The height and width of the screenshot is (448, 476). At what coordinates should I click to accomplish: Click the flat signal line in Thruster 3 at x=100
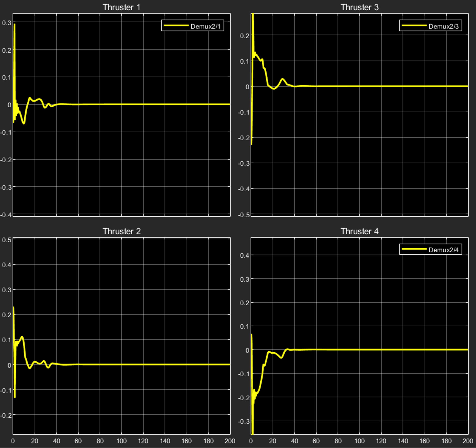[359, 86]
